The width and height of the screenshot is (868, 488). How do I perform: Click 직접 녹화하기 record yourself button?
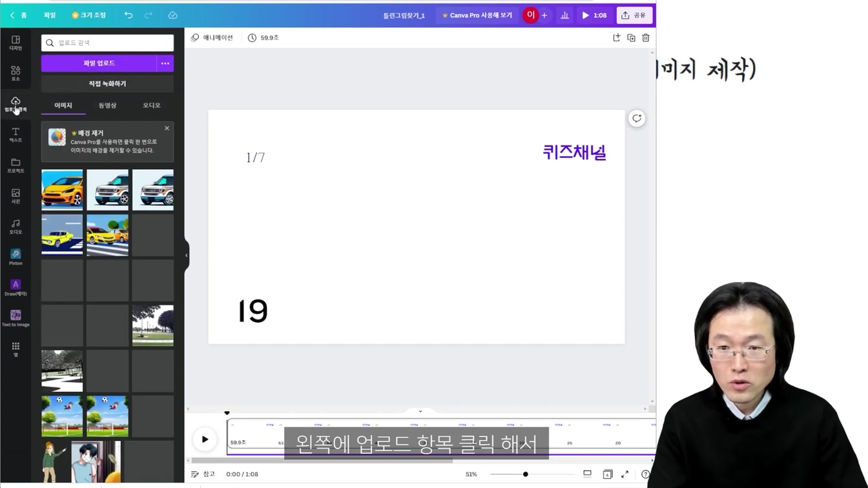pyautogui.click(x=107, y=84)
